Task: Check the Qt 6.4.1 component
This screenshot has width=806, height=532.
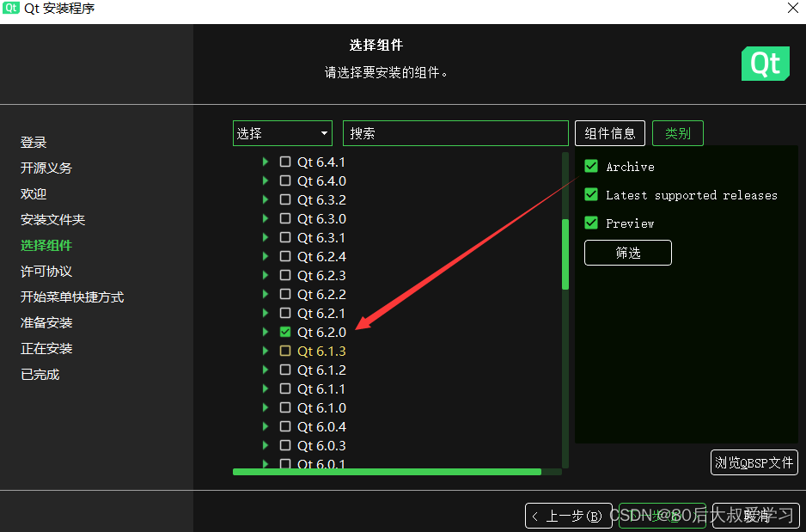Action: click(x=285, y=162)
